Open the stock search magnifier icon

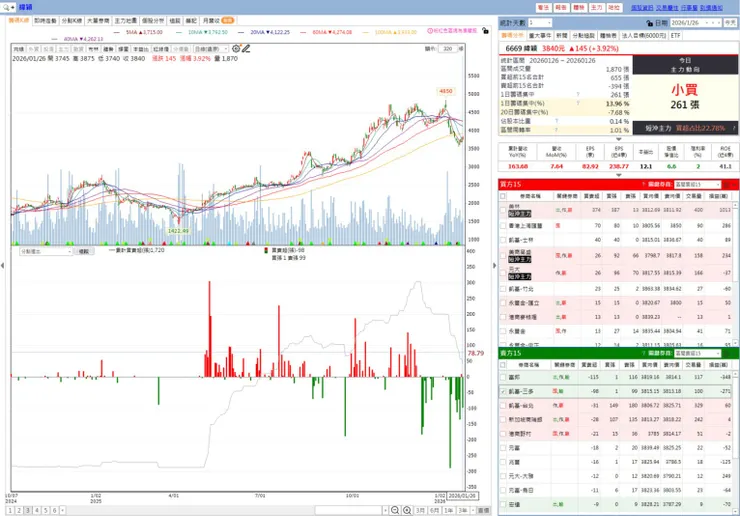pyautogui.click(x=6, y=8)
